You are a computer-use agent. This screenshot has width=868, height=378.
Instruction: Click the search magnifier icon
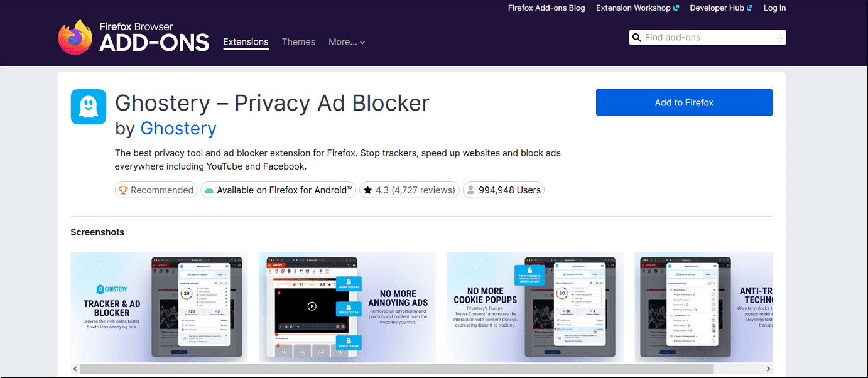pyautogui.click(x=637, y=37)
